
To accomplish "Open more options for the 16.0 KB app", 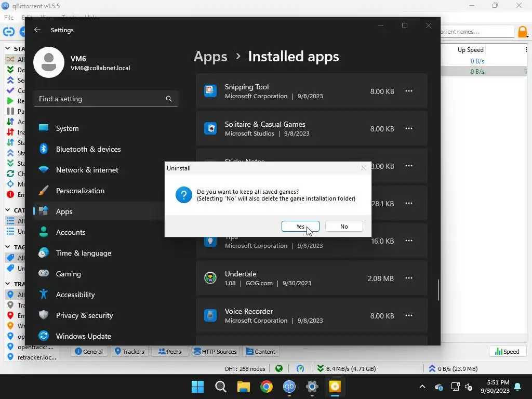I will click(409, 241).
